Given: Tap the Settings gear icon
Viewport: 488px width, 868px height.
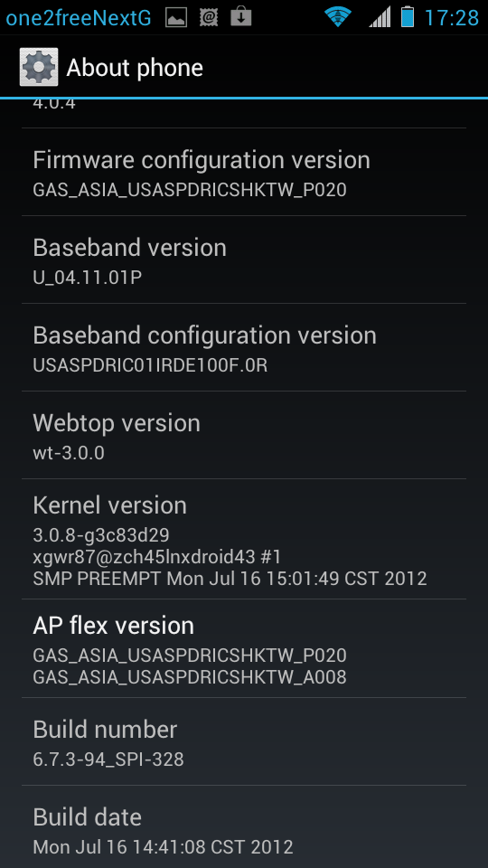Looking at the screenshot, I should [x=39, y=67].
